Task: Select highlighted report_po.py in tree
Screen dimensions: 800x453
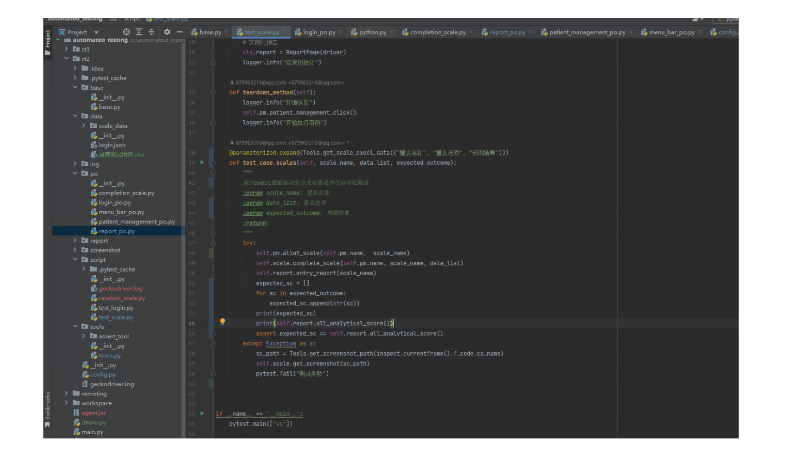Action: (x=116, y=231)
